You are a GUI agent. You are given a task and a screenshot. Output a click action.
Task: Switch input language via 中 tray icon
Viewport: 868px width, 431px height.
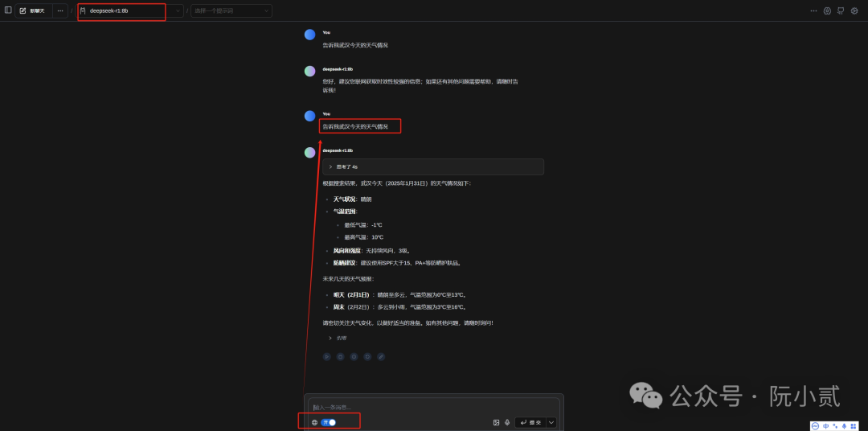coord(826,426)
